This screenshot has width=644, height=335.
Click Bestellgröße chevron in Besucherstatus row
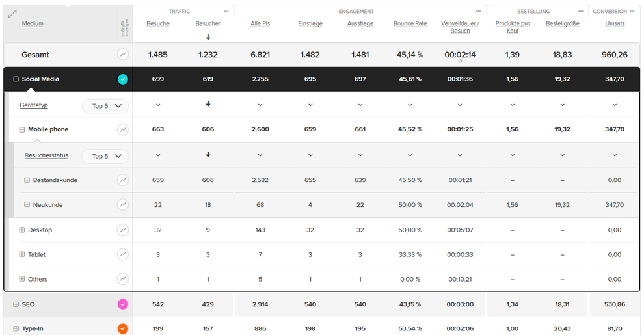pyautogui.click(x=563, y=155)
